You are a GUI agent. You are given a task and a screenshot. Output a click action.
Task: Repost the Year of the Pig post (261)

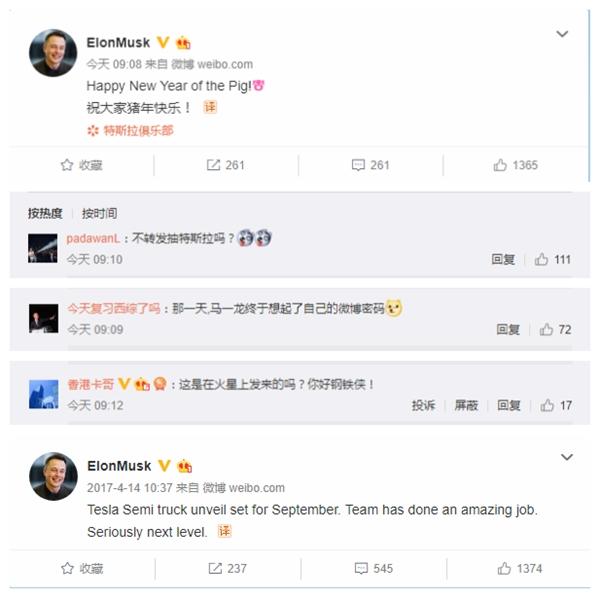(225, 165)
